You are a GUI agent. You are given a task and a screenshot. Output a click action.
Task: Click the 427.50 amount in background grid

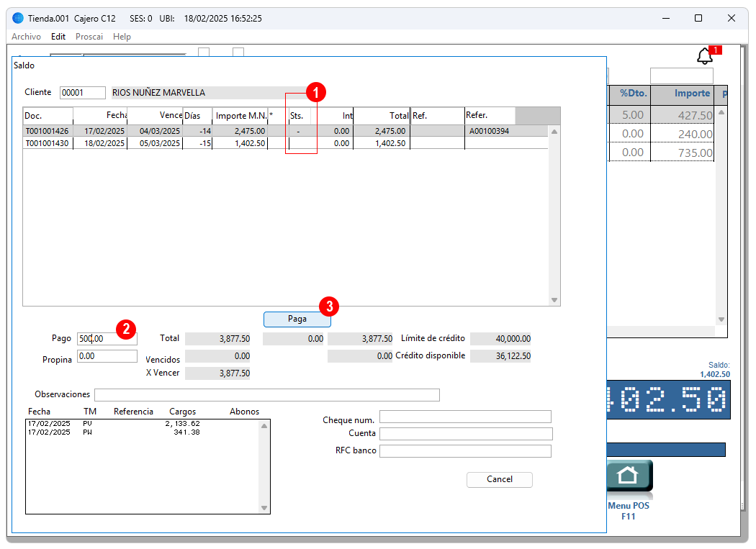pyautogui.click(x=695, y=116)
